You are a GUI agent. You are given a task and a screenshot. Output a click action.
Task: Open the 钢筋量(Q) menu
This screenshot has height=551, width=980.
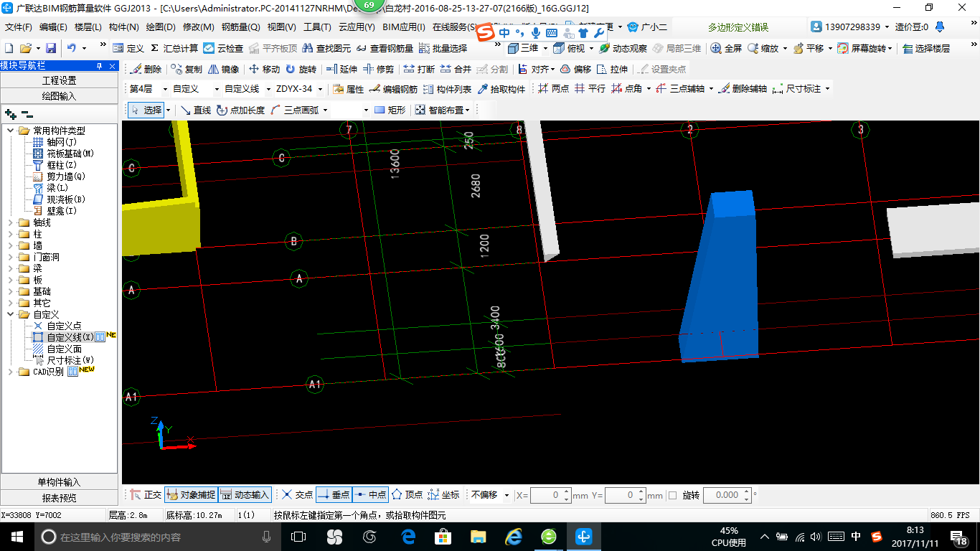point(240,27)
